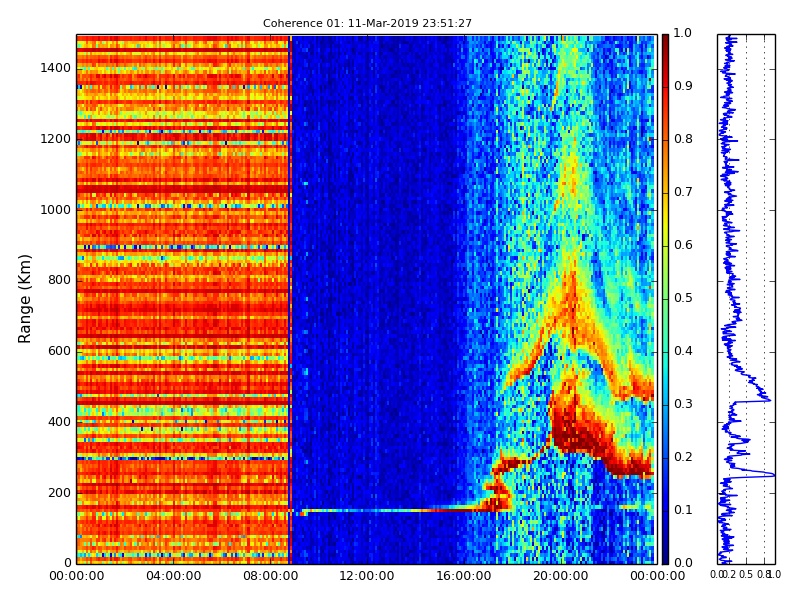The width and height of the screenshot is (800, 600).
Task: Click the plot title 'Coherence 01: 11-Mar-2019 23:51:27'
Action: coord(367,23)
